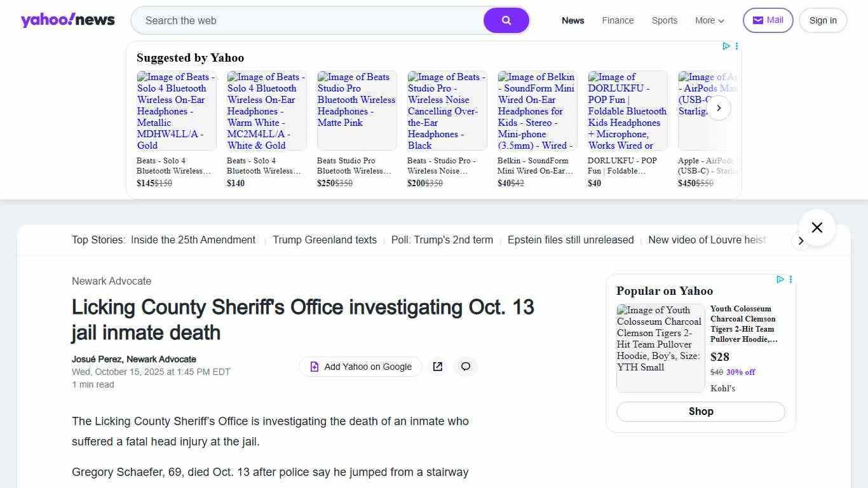Click the purple search magnifier icon
The width and height of the screenshot is (868, 488).
pos(506,20)
